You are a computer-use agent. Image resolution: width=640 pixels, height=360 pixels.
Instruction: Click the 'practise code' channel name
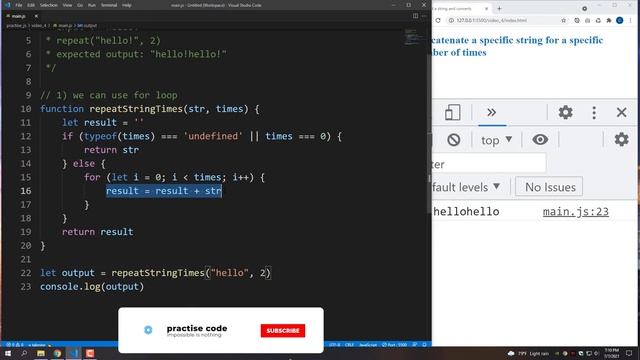197,328
